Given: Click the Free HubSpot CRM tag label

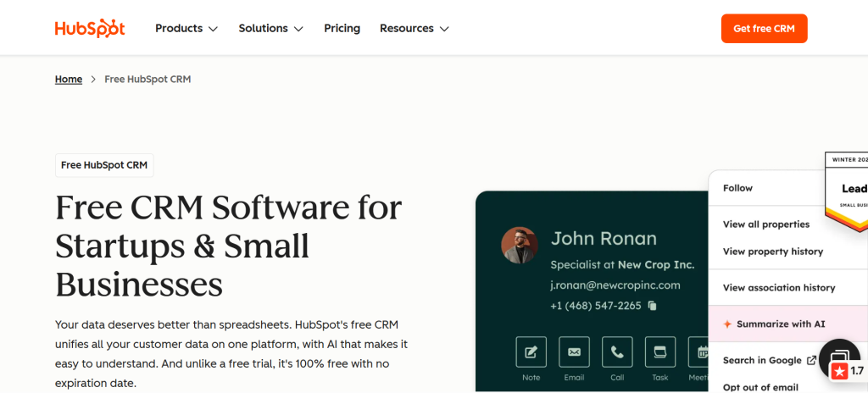Looking at the screenshot, I should (x=104, y=165).
